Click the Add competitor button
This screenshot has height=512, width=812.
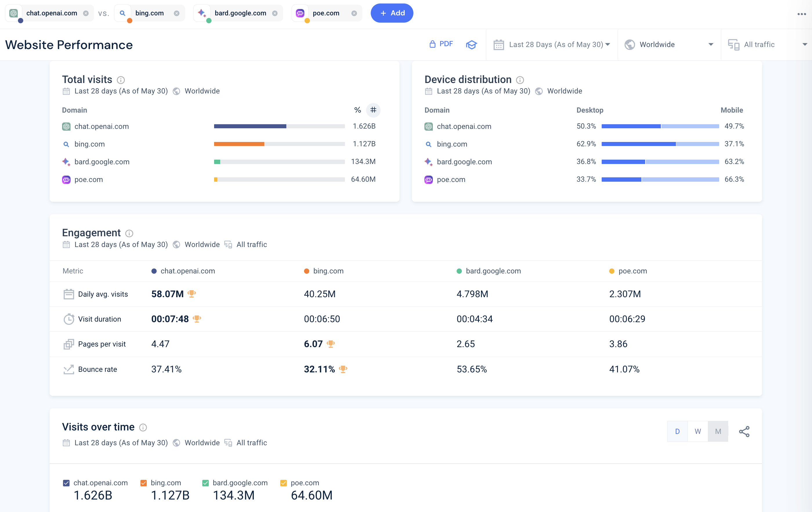coord(392,13)
